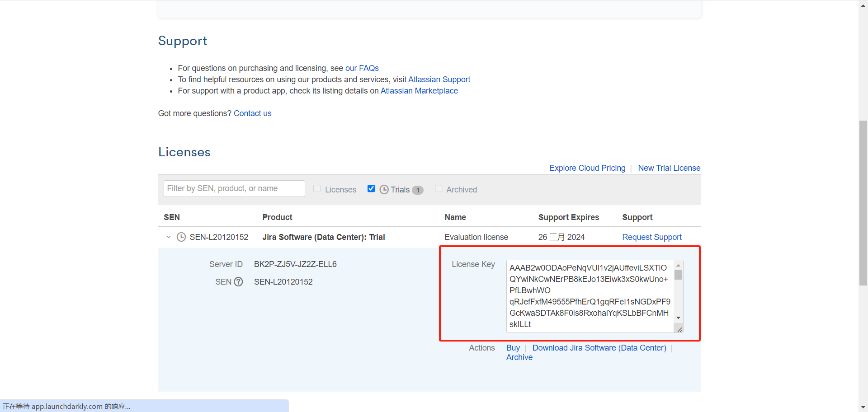Click the clock icon beside Trials

tap(384, 190)
